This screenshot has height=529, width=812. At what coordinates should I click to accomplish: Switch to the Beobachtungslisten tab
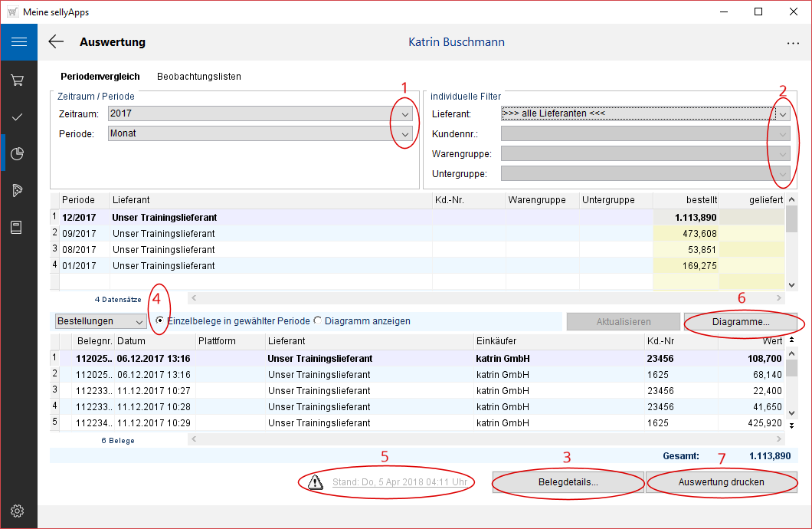point(198,77)
